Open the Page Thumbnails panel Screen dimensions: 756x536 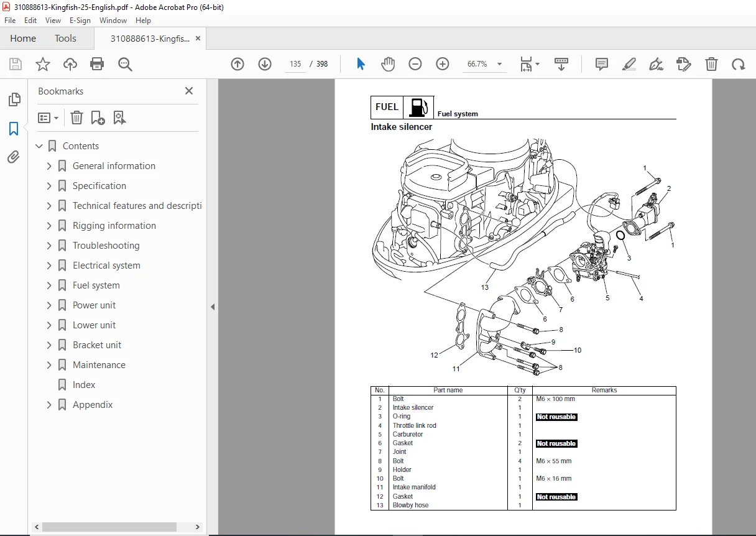point(14,99)
